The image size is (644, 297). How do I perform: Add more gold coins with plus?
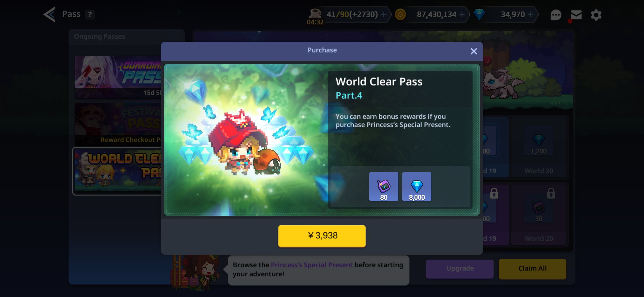pos(462,14)
